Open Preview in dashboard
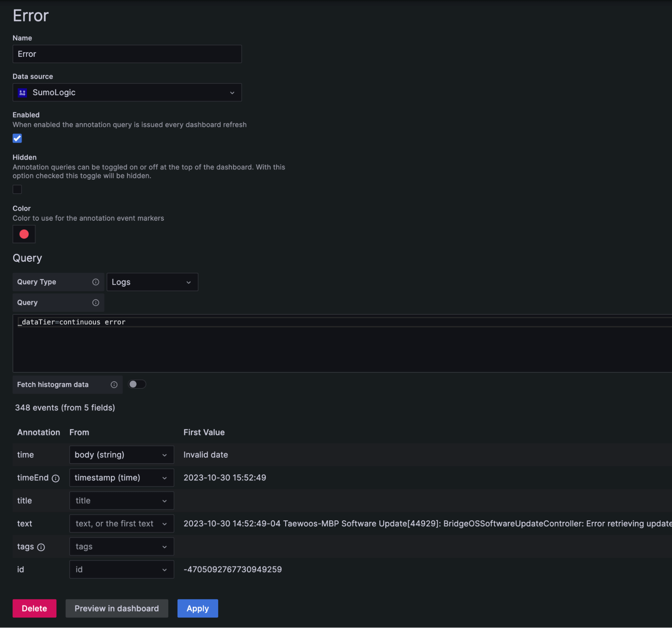Screen dimensions: 672x628 117,608
